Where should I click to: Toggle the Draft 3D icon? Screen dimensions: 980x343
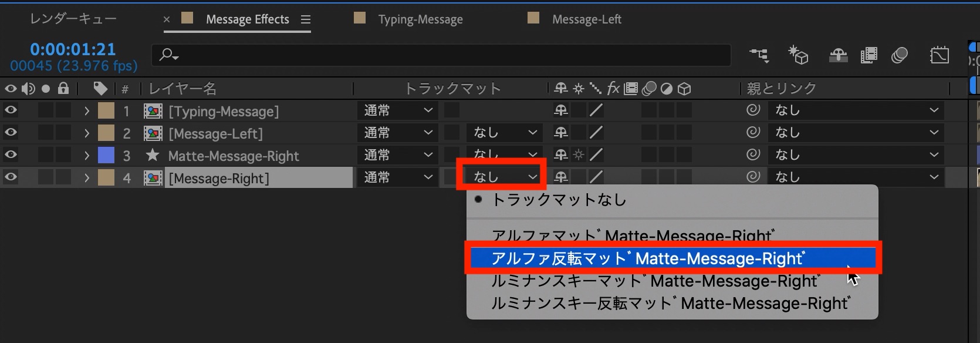click(x=798, y=55)
